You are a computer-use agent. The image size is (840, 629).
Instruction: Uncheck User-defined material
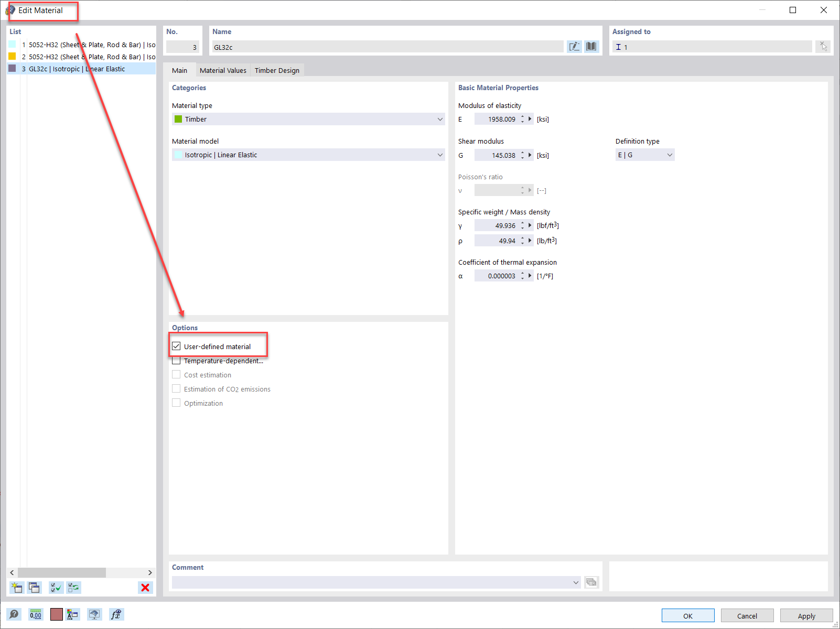click(x=176, y=346)
